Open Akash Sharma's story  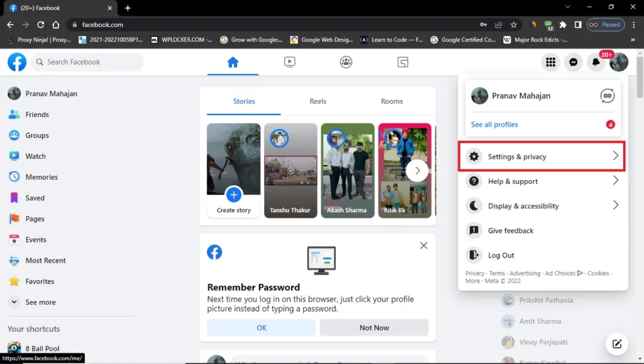point(347,171)
